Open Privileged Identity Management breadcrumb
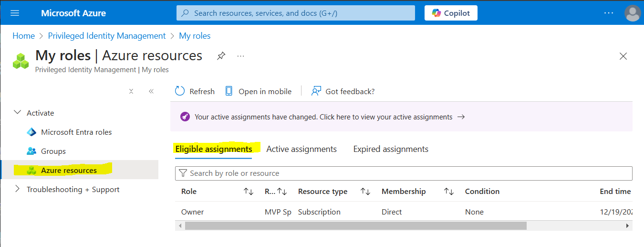This screenshot has width=644, height=247. [106, 36]
